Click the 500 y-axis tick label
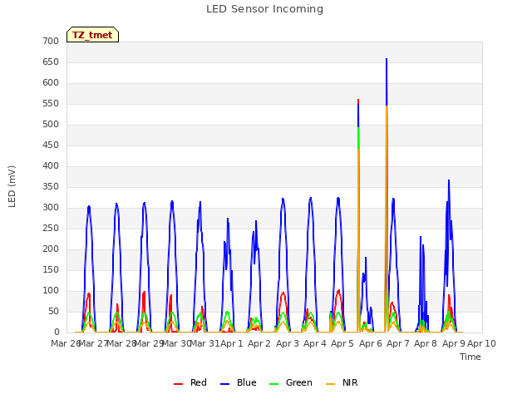The height and width of the screenshot is (399, 532). click(x=51, y=124)
